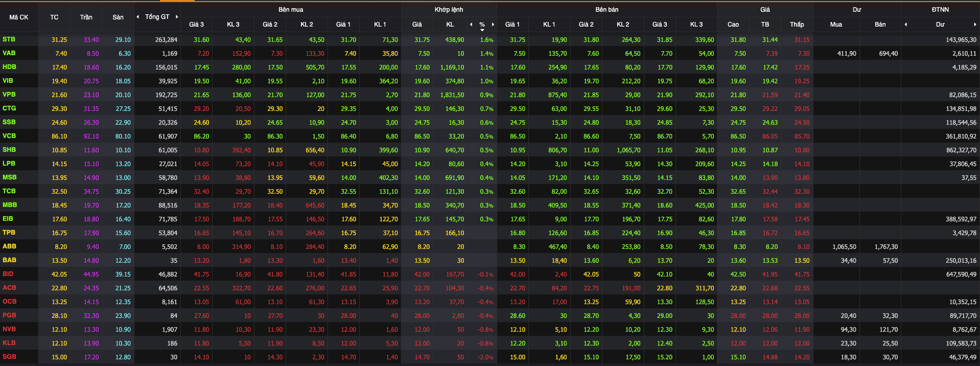This screenshot has height=366, width=980.
Task: Click BID foreign room value 647,590,49
Action: [x=961, y=274]
